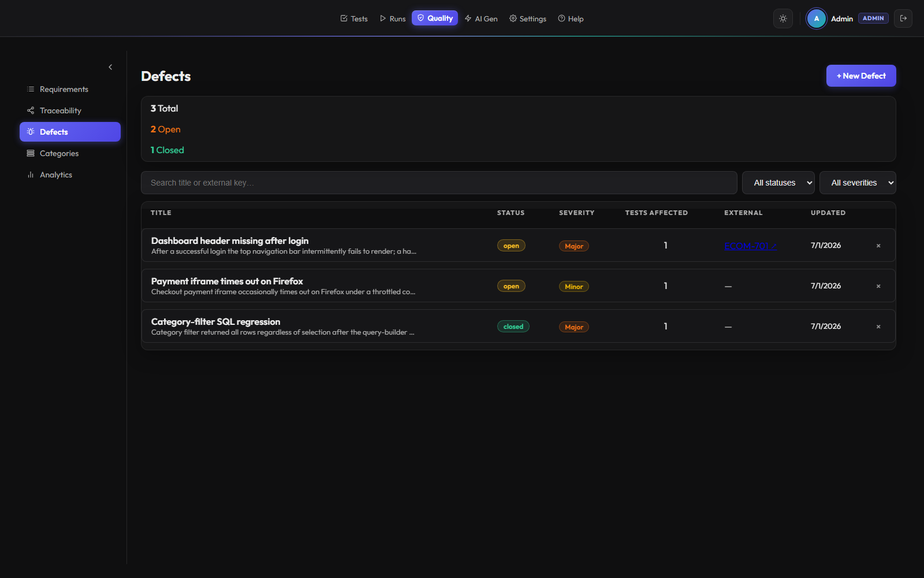The height and width of the screenshot is (578, 924).
Task: Click tests affected count for Payment iframe row
Action: click(665, 286)
